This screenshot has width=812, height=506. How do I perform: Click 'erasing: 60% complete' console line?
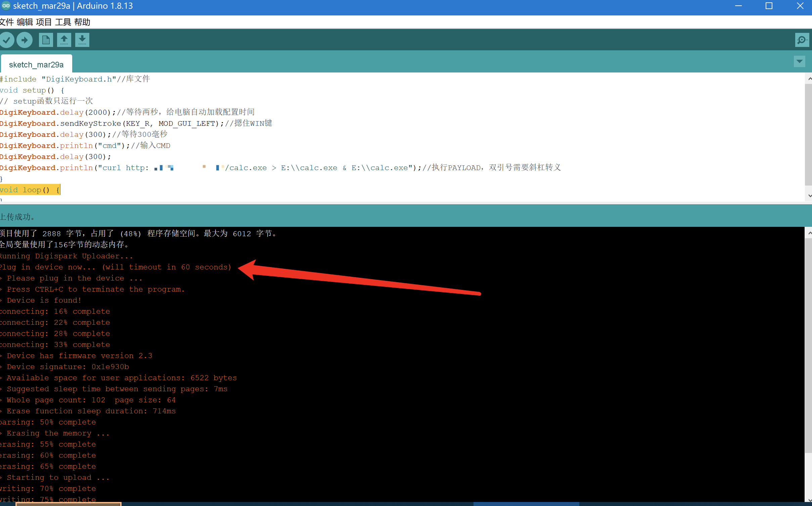(x=48, y=455)
